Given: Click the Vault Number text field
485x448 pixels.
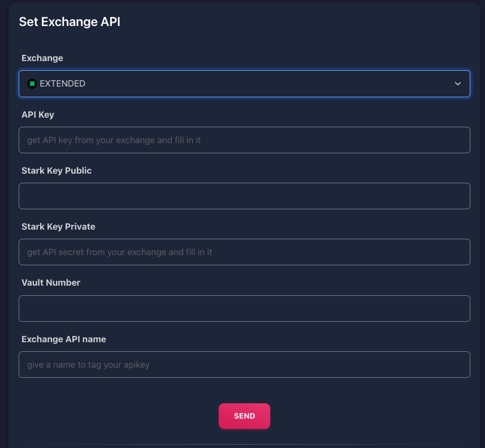Looking at the screenshot, I should point(244,308).
